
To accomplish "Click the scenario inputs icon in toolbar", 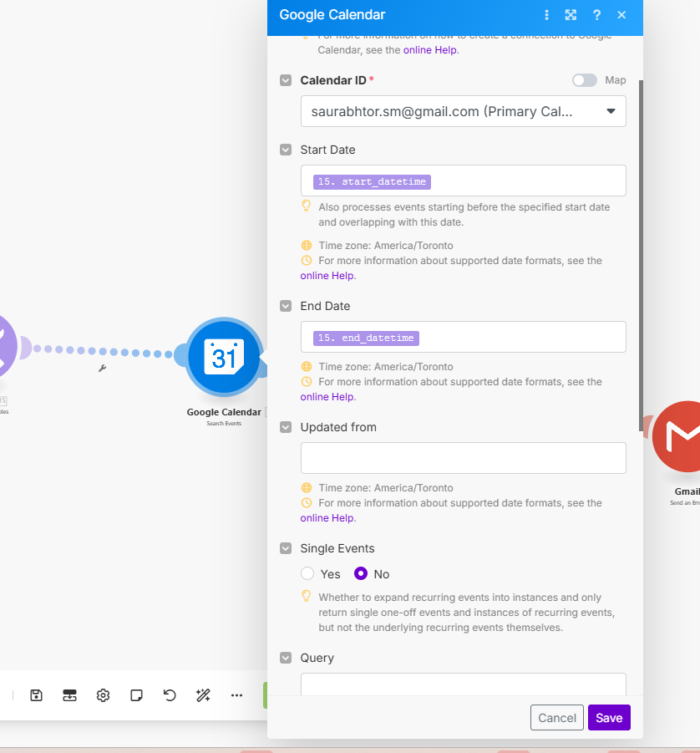I will click(x=69, y=694).
